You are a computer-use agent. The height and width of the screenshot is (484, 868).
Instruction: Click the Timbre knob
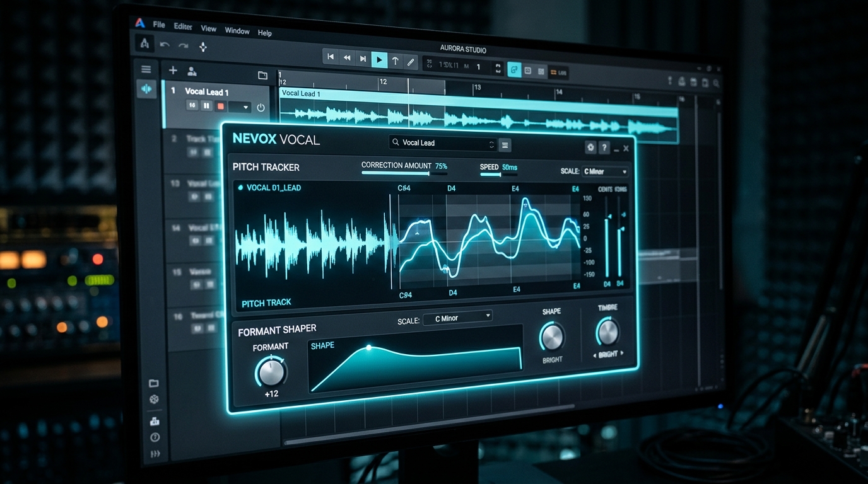click(x=607, y=331)
